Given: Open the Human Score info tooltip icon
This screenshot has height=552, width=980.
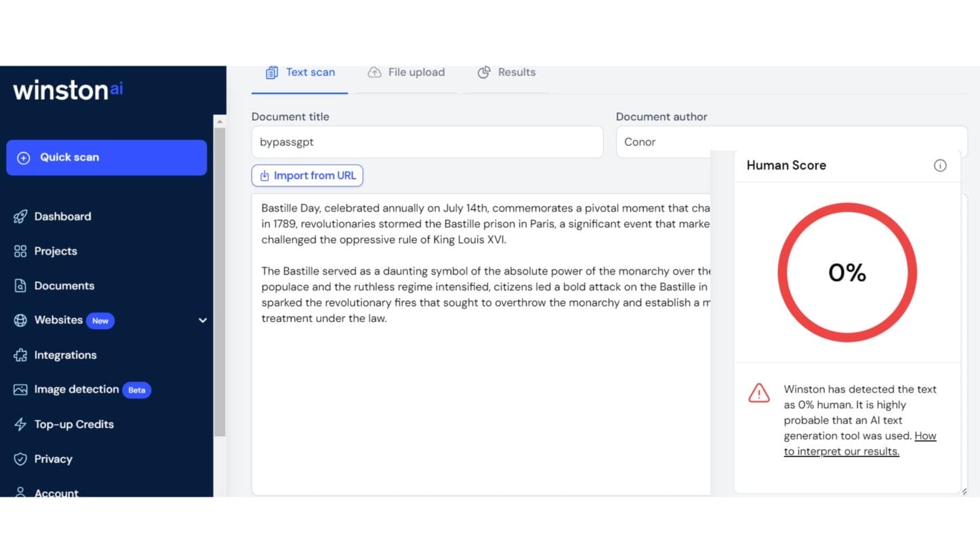Looking at the screenshot, I should point(940,165).
